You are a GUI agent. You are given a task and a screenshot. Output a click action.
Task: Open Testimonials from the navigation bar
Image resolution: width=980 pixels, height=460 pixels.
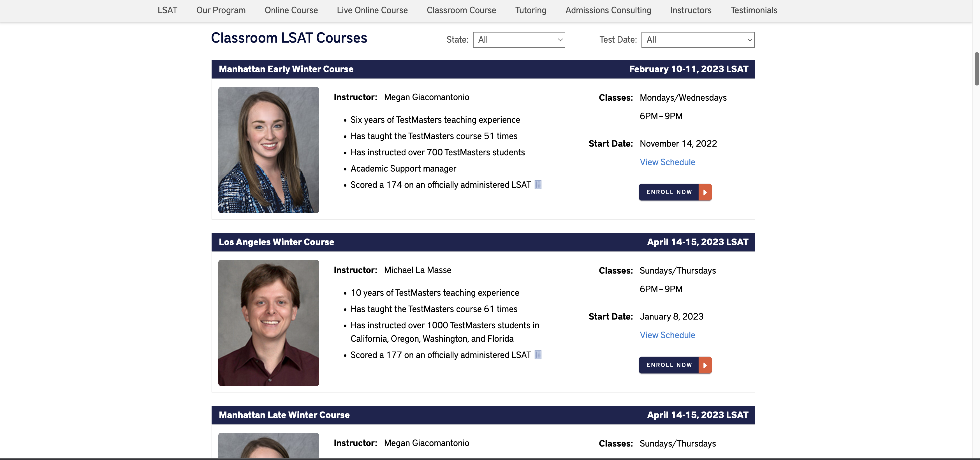point(754,10)
